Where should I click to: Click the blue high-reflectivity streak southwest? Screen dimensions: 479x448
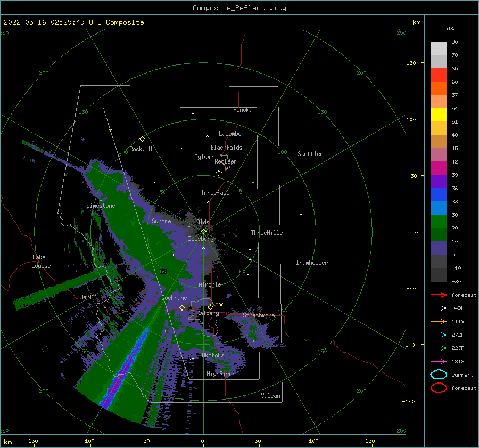click(125, 369)
